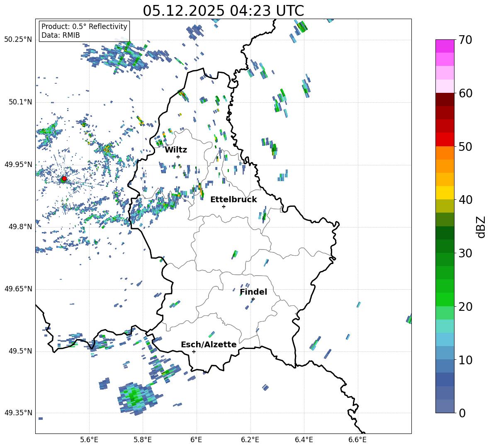Select the Esch/Alzette city label

[209, 344]
